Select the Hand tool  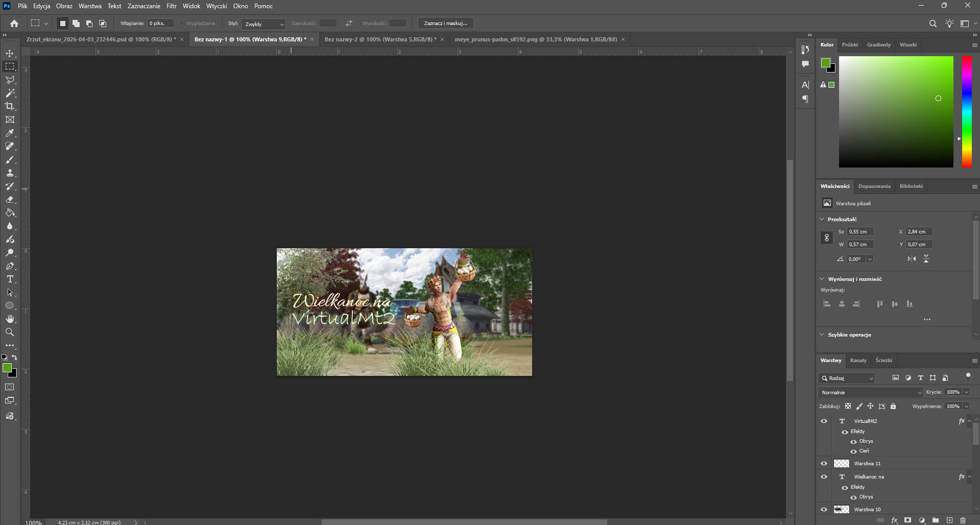point(10,319)
